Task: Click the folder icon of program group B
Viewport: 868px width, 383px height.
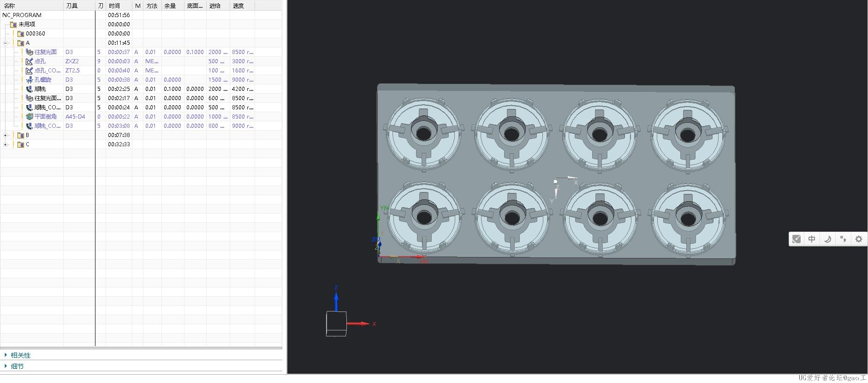Action: pos(21,135)
